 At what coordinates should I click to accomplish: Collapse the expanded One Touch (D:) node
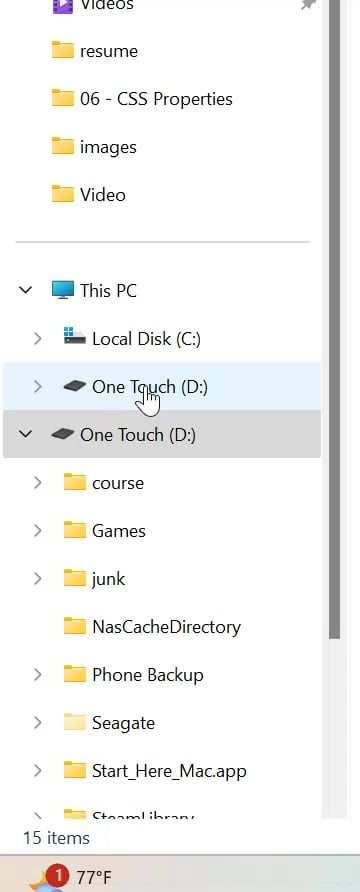click(26, 434)
